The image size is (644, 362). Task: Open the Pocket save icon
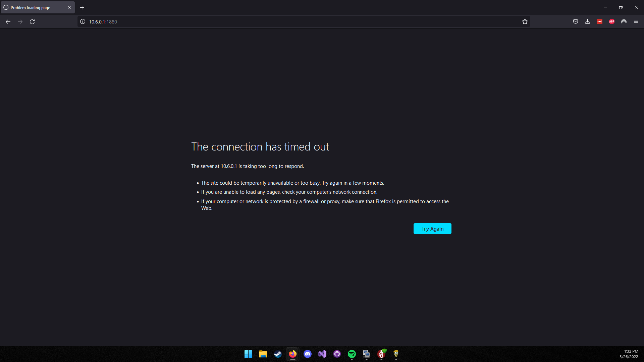576,22
